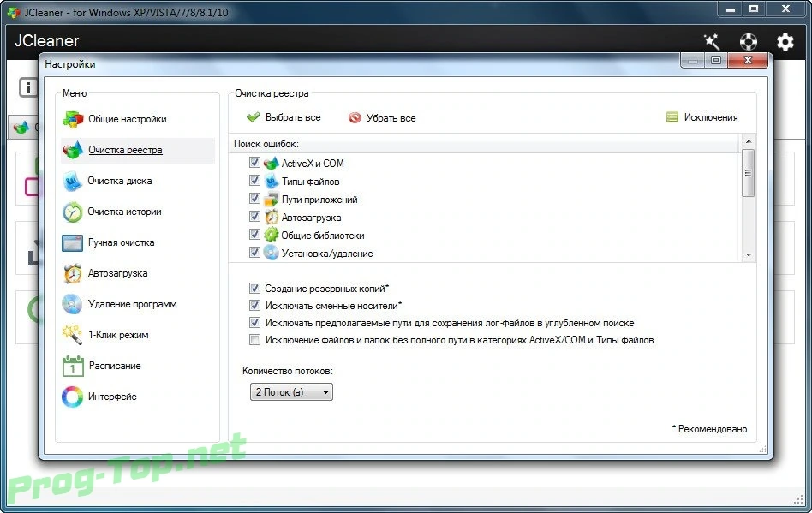Click the Типы файлов list icon
Image resolution: width=812 pixels, height=513 pixels.
point(271,182)
